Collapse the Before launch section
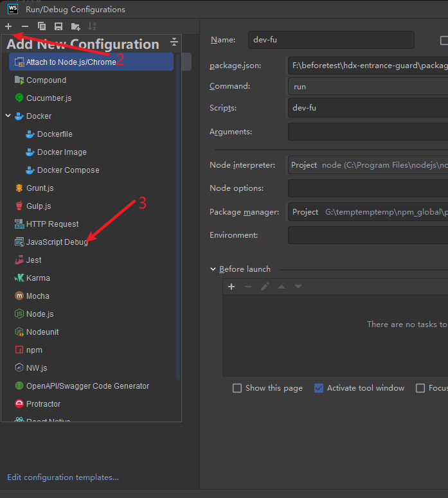 (213, 269)
